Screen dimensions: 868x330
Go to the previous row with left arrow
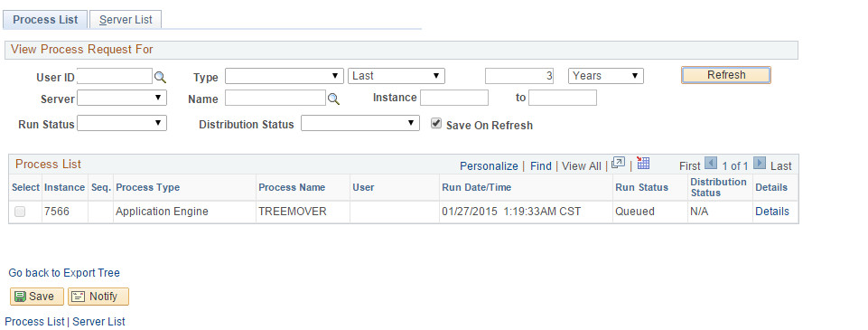711,164
